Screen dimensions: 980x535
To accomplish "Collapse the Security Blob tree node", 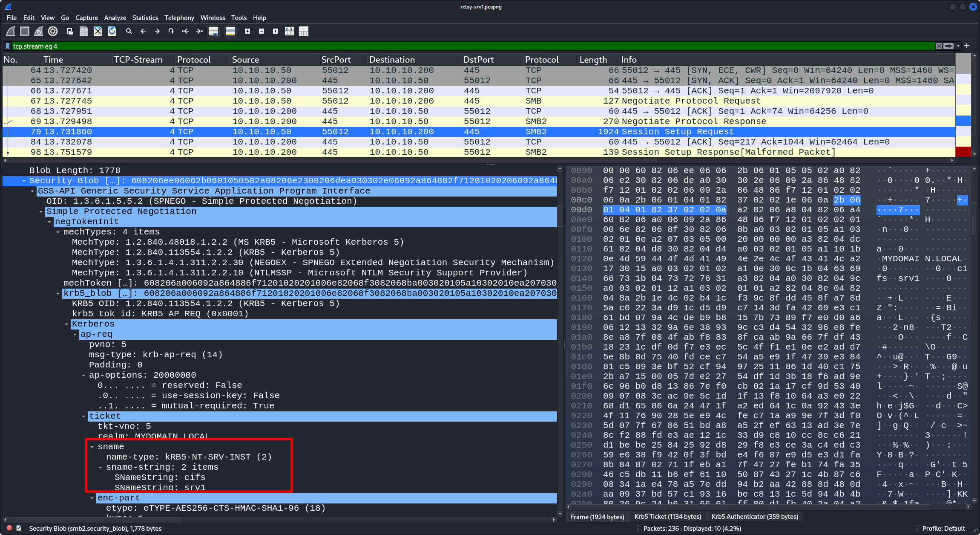I will 24,181.
